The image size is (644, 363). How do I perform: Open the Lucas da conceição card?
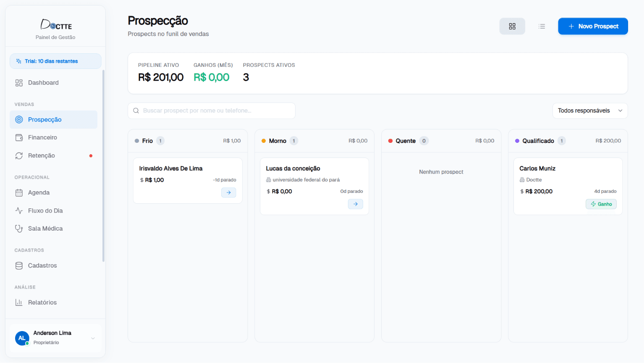314,186
